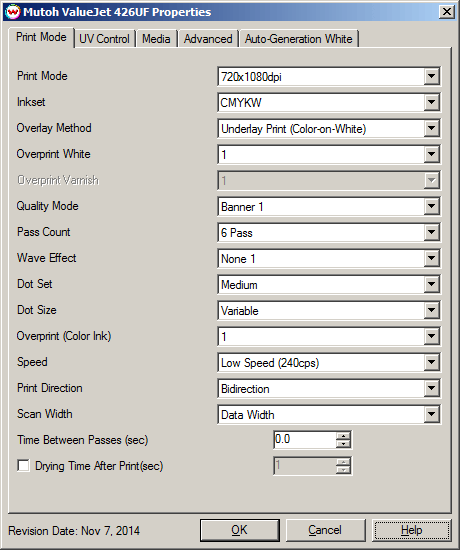Open the Speed Low Speed dropdown
Screen dimensions: 460x550
tap(329, 362)
